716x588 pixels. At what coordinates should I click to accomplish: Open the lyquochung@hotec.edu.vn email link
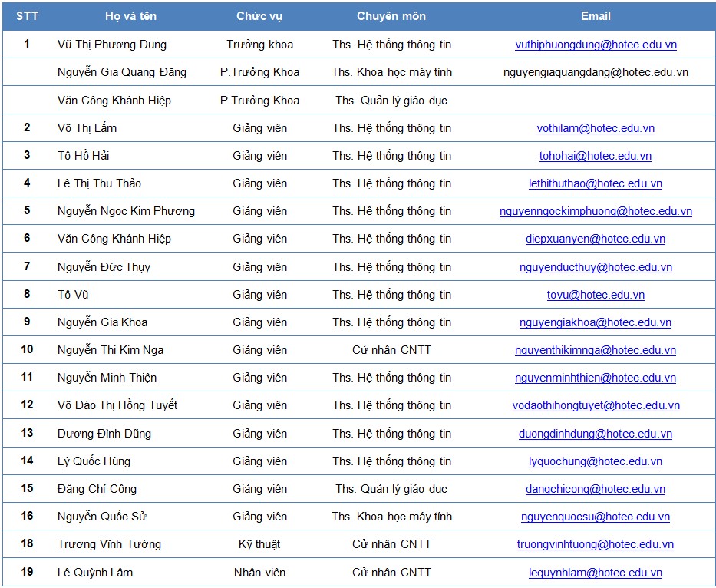click(x=596, y=461)
